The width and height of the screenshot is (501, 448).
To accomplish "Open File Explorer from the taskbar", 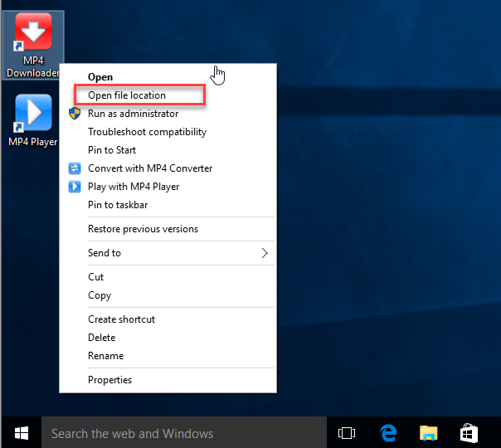I will [429, 433].
